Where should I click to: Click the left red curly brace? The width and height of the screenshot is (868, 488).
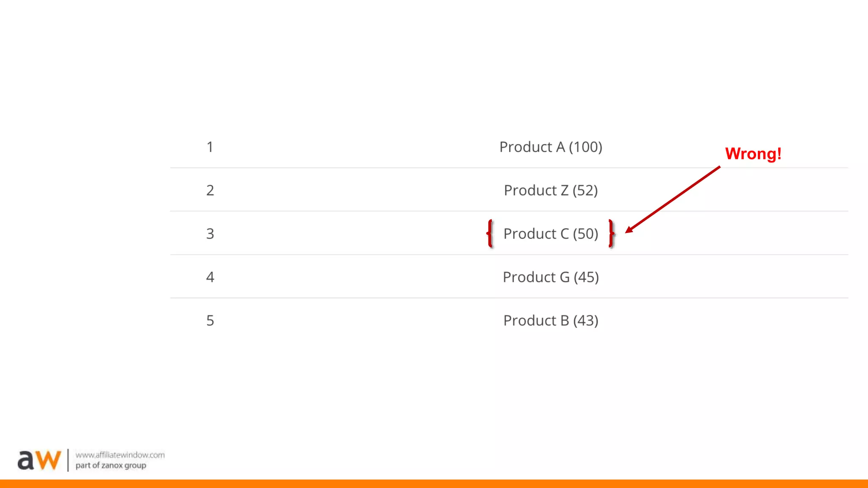pos(490,233)
